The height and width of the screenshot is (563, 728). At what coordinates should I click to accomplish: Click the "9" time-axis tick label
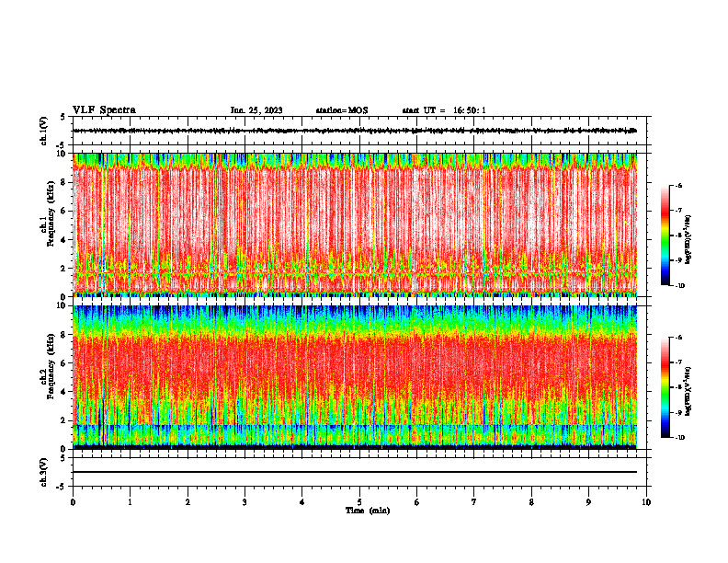pos(588,502)
